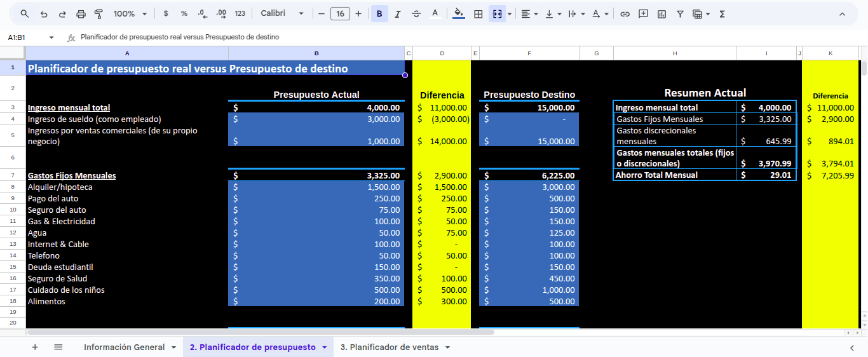Image resolution: width=868 pixels, height=357 pixels.
Task: Open the fill color picker
Action: click(x=458, y=13)
